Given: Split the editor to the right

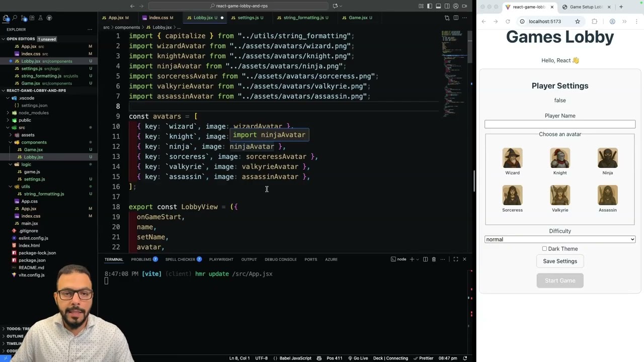Looking at the screenshot, I should (456, 18).
